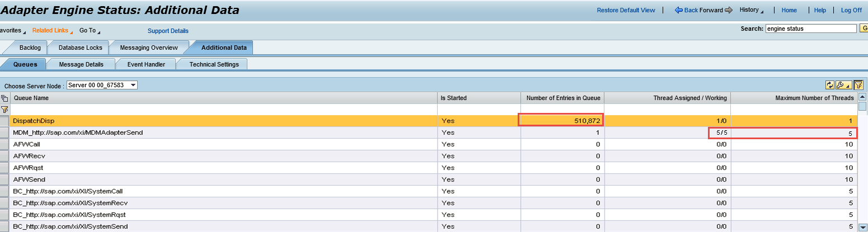The image size is (868, 232).
Task: Open Support Details link
Action: (168, 31)
